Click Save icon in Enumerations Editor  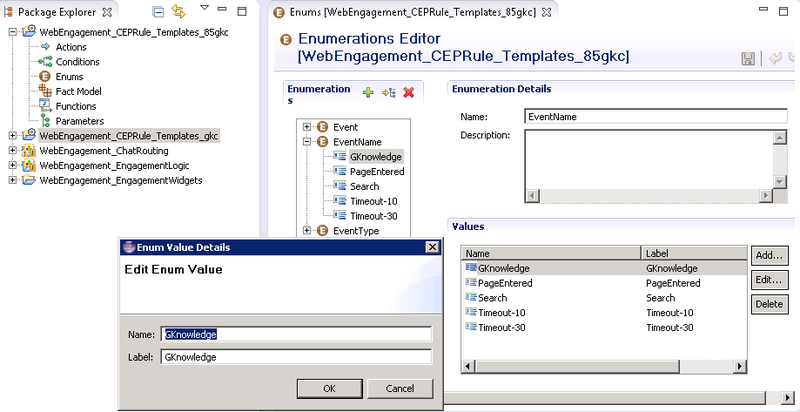[747, 59]
